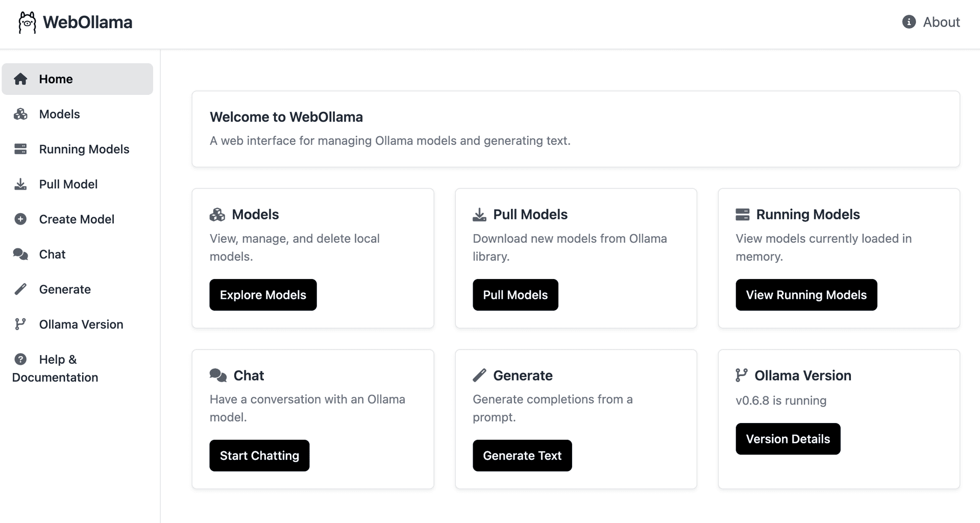Click the speech bubbles icon on Chat card
The height and width of the screenshot is (523, 980).
[218, 376]
